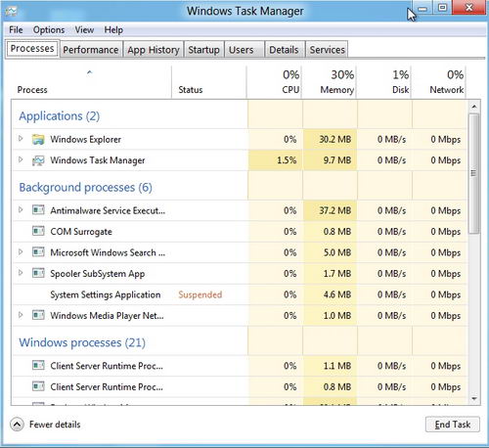489x448 pixels.
Task: Click the scrollbar down arrow
Action: point(474,399)
